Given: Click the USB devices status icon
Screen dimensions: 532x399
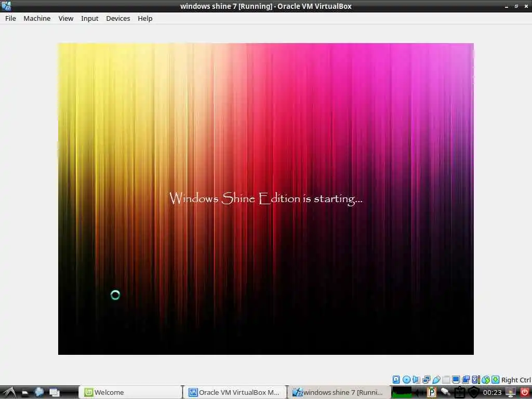Looking at the screenshot, I should pos(436,380).
